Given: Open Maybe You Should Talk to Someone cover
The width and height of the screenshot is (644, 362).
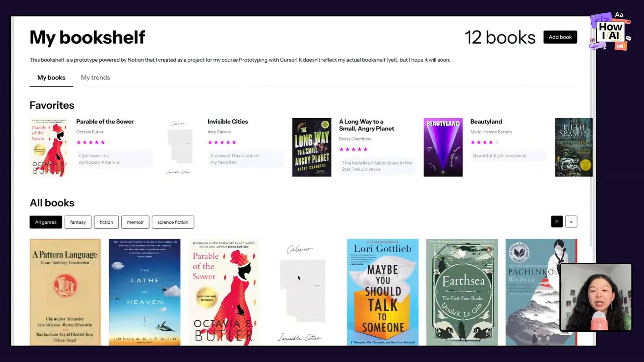Looking at the screenshot, I should pyautogui.click(x=383, y=292).
